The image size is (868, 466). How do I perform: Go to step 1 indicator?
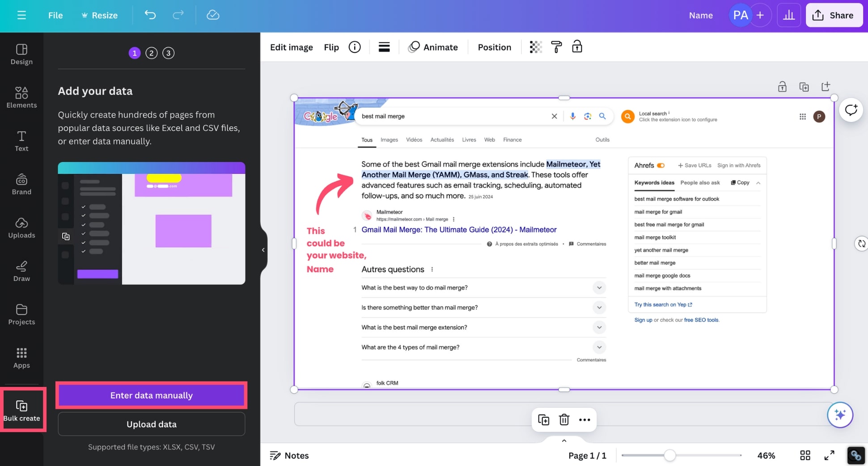135,53
